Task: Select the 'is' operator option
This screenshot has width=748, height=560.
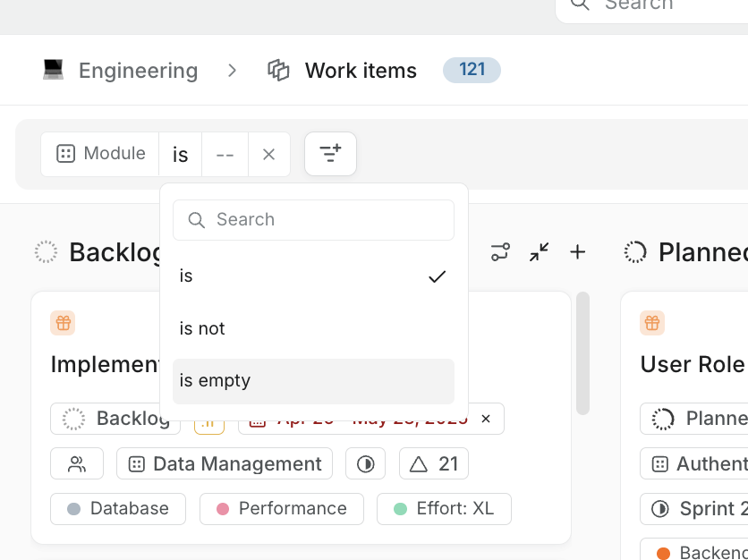Action: point(313,276)
